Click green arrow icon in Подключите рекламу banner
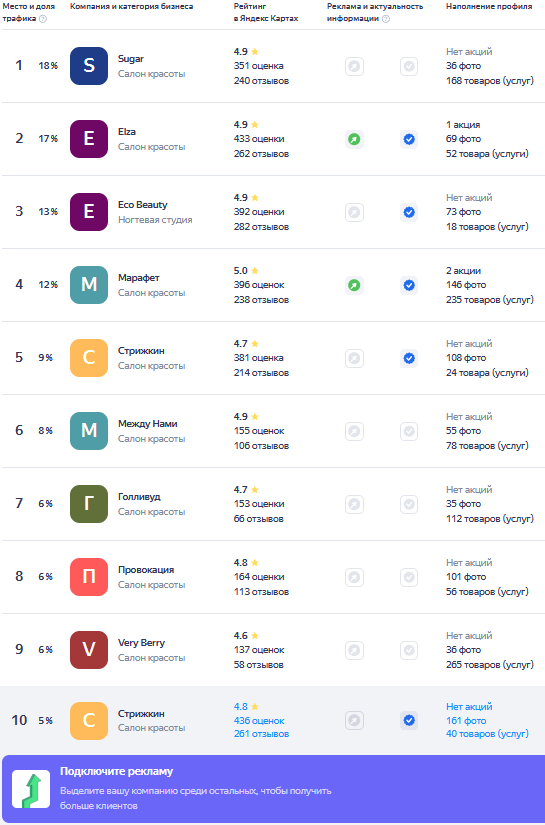This screenshot has width=545, height=825. pos(31,789)
